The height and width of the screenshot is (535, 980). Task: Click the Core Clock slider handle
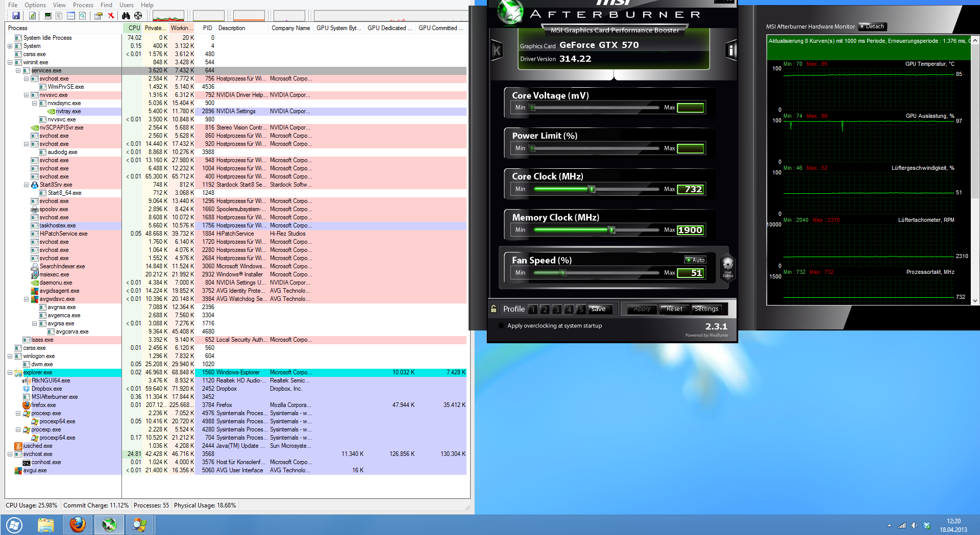pos(592,189)
